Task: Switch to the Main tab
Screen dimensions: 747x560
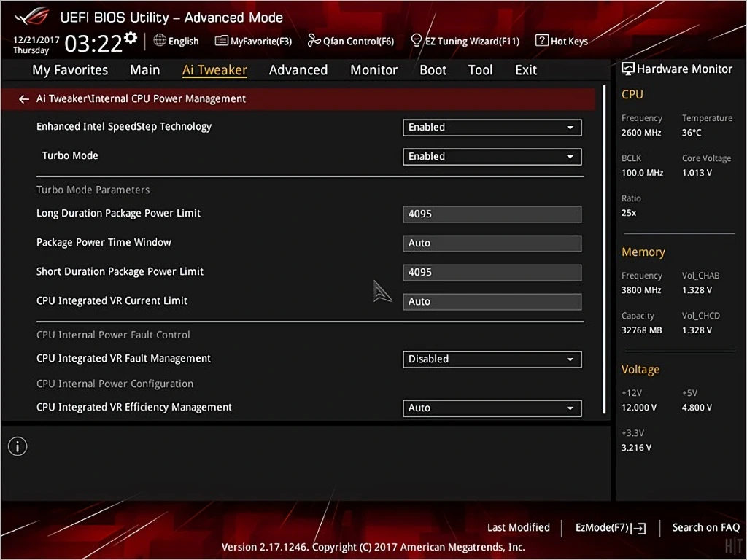Action: point(145,70)
